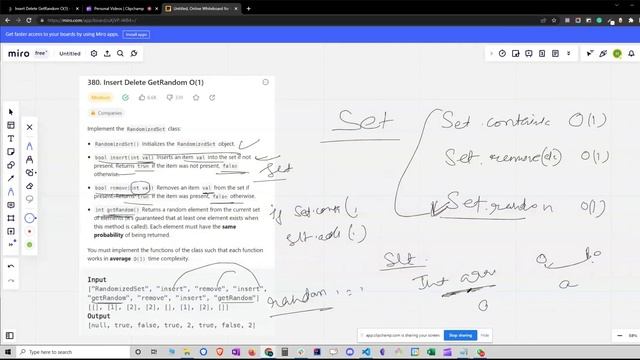Open the Miro logo home link

point(19,53)
